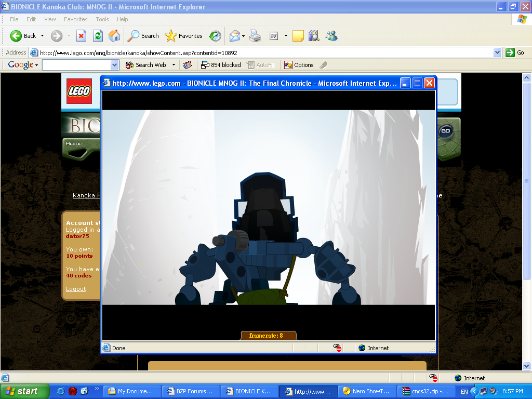Expand Search Web dropdown arrow
The height and width of the screenshot is (399, 532).
(x=174, y=65)
